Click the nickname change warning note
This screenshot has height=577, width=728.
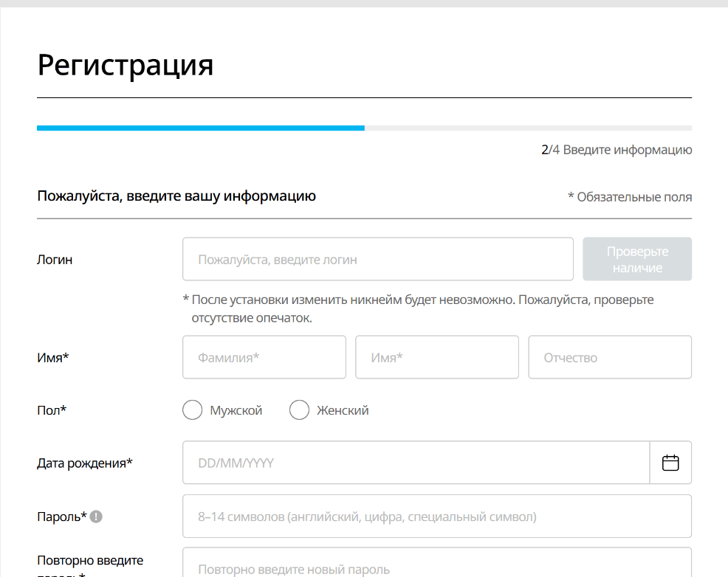(x=418, y=308)
